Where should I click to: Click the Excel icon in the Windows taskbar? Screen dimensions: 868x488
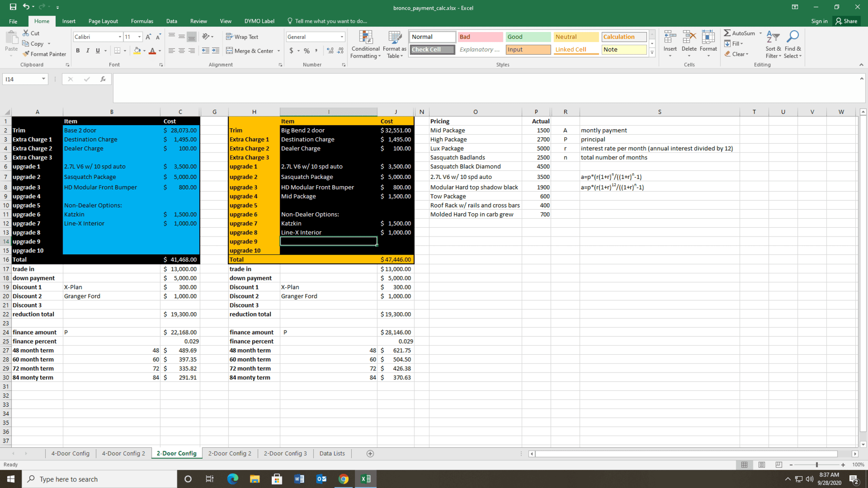click(366, 479)
